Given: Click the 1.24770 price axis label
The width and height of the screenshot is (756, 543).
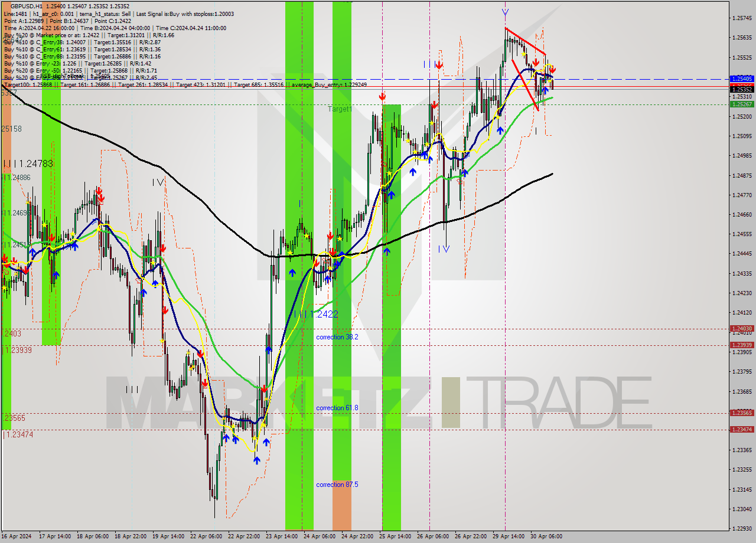Looking at the screenshot, I should point(742,195).
